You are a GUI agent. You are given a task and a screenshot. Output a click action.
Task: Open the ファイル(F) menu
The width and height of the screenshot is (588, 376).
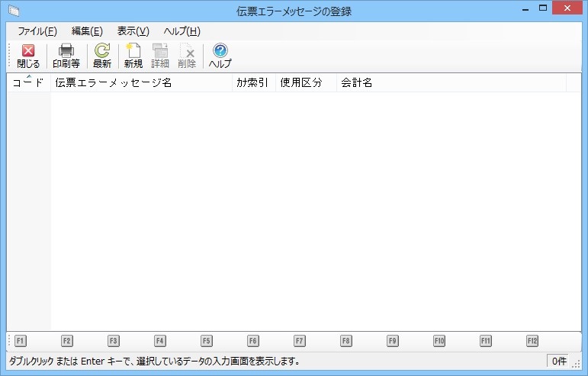tap(37, 31)
